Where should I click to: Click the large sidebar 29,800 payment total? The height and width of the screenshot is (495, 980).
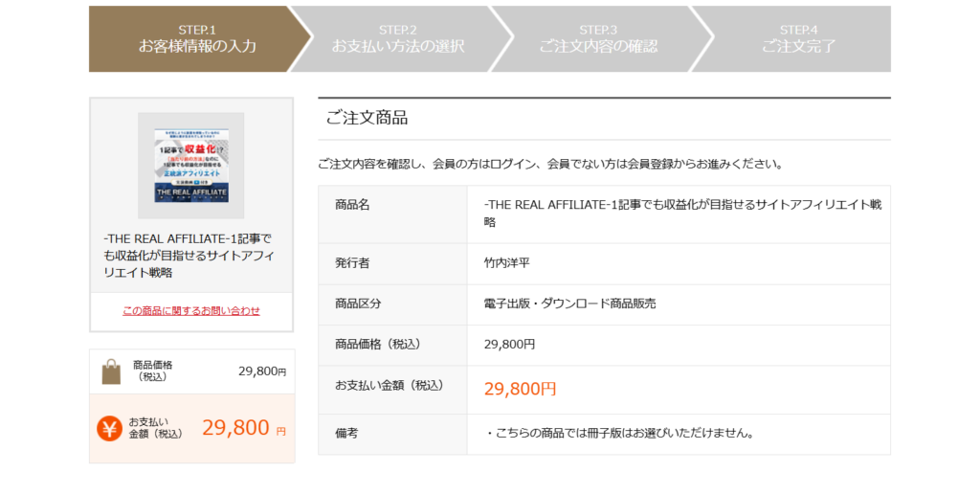pos(235,428)
